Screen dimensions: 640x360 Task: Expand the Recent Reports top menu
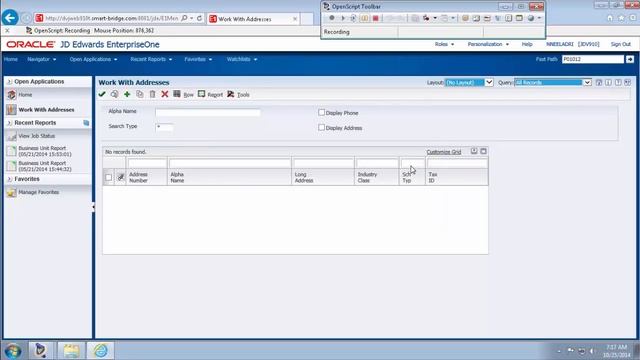[x=151, y=59]
